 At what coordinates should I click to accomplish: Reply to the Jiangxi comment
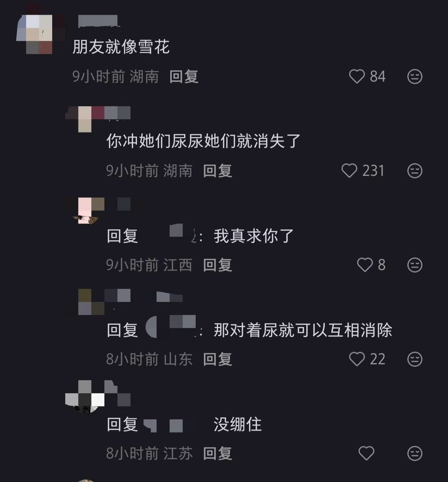(218, 265)
